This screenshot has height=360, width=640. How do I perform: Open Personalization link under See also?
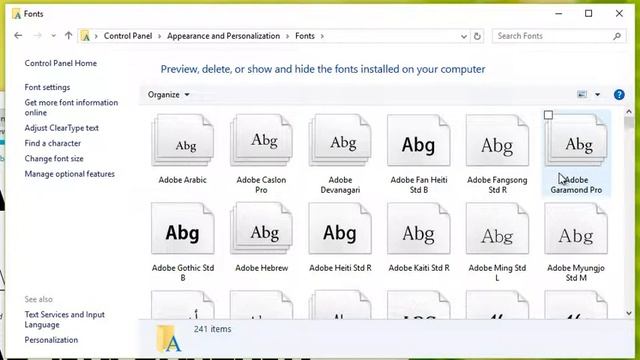[51, 340]
